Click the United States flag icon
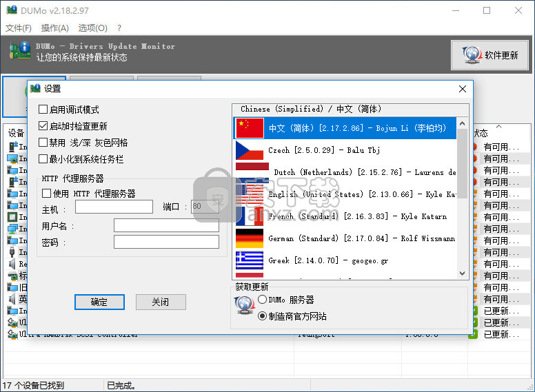Image resolution: width=535 pixels, height=392 pixels. pyautogui.click(x=250, y=194)
